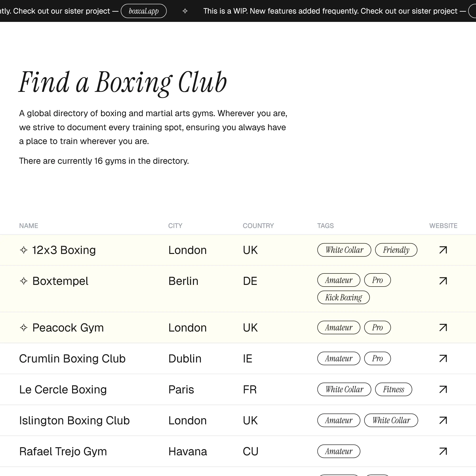Sort by the NAME column header
The width and height of the screenshot is (476, 476).
(x=29, y=225)
